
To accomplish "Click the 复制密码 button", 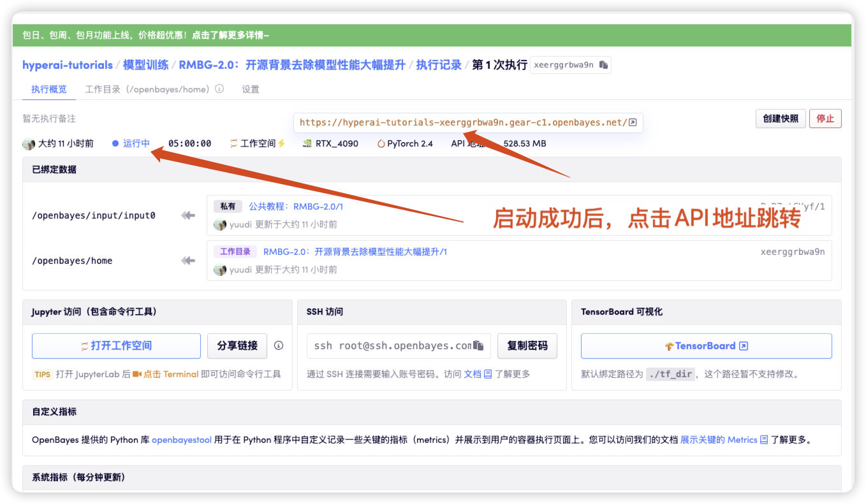I will 527,346.
